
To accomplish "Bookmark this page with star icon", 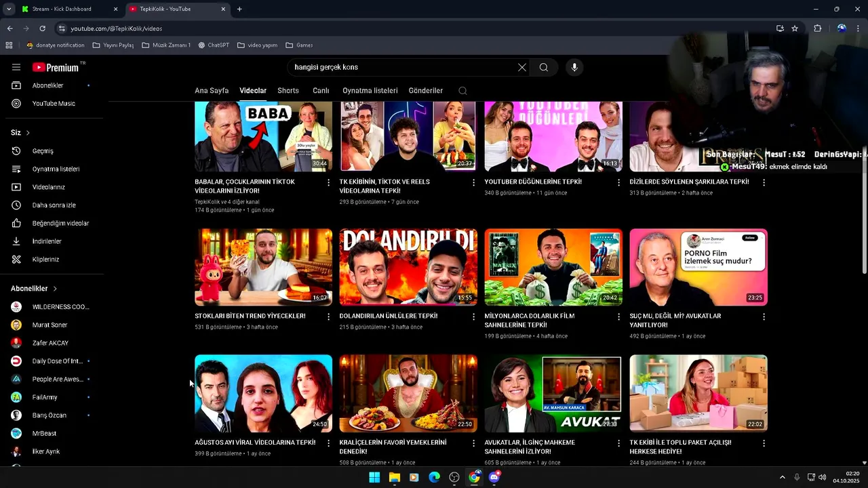I will 795,28.
